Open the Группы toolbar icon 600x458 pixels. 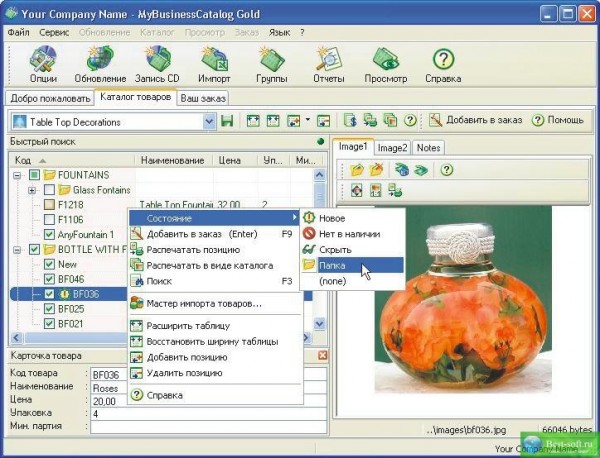(271, 64)
